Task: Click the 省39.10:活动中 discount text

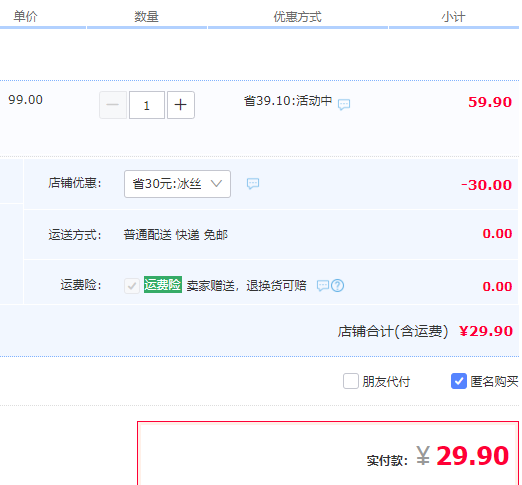Action: pyautogui.click(x=288, y=100)
